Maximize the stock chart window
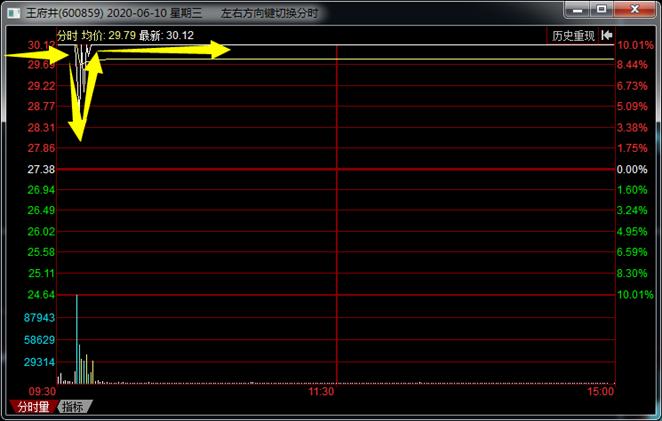Screen dimensions: 662x421 (x=602, y=10)
